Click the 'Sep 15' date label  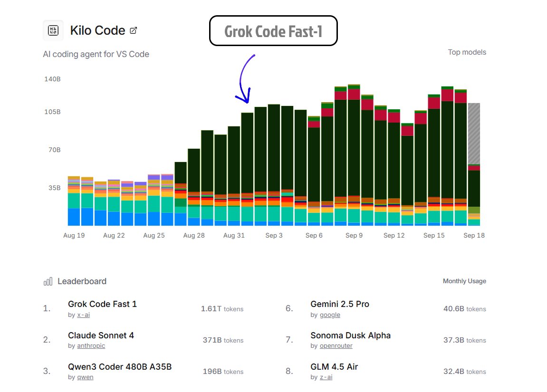pos(434,235)
